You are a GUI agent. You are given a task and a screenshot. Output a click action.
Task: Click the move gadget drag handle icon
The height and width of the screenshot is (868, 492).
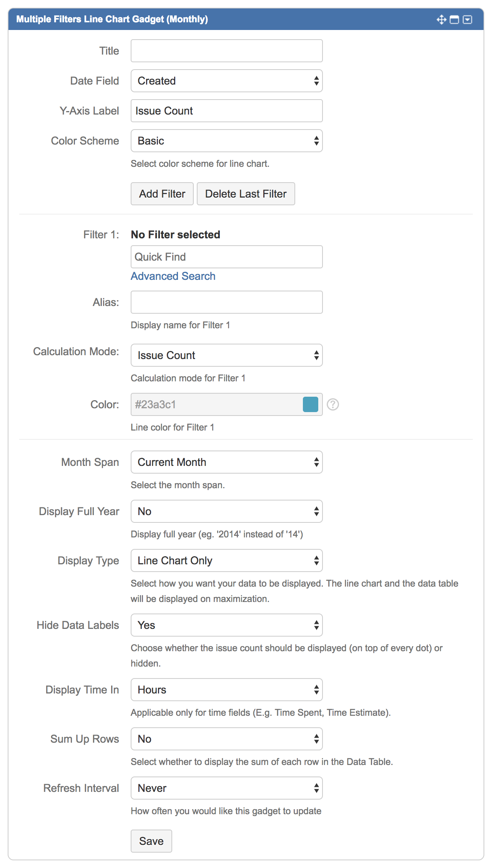[x=441, y=20]
